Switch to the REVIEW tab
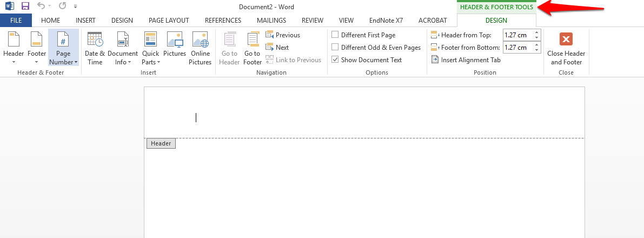The image size is (644, 238). [x=313, y=20]
